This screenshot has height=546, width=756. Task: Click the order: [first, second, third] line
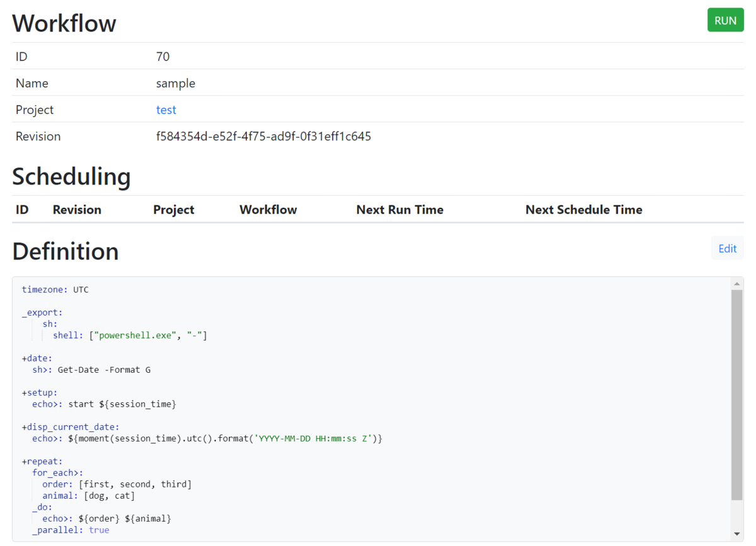(x=117, y=484)
